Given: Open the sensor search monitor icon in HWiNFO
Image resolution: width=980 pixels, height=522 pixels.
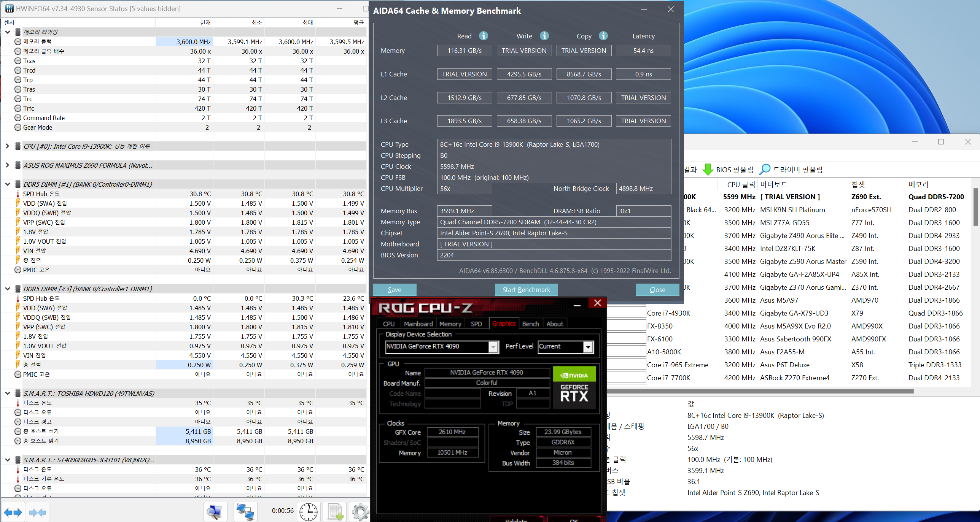Looking at the screenshot, I should pos(215,512).
